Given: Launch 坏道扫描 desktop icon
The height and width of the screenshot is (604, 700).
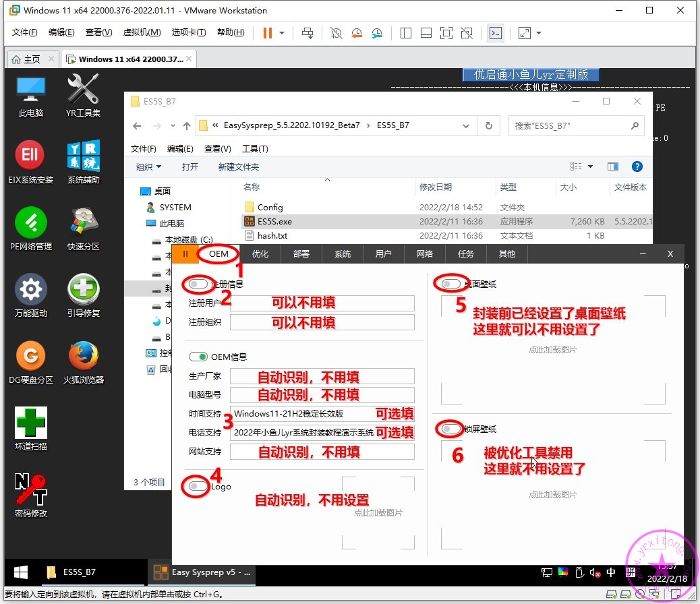Looking at the screenshot, I should click(30, 429).
